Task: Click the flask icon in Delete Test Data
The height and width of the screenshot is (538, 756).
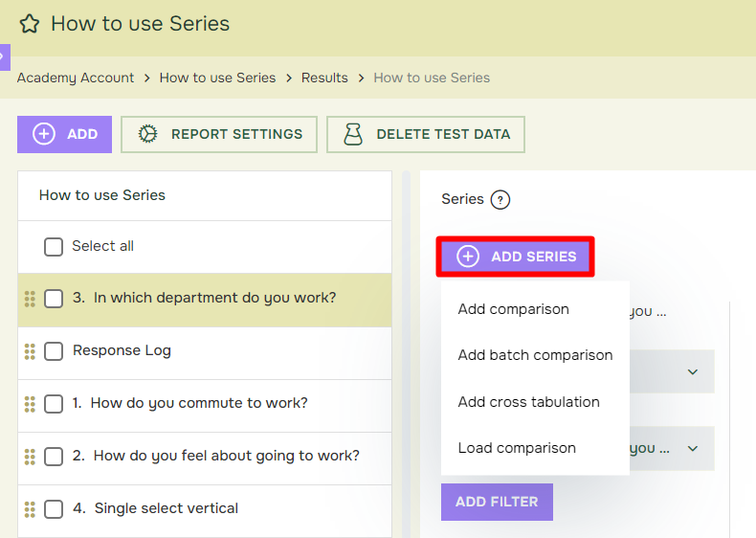Action: point(353,134)
